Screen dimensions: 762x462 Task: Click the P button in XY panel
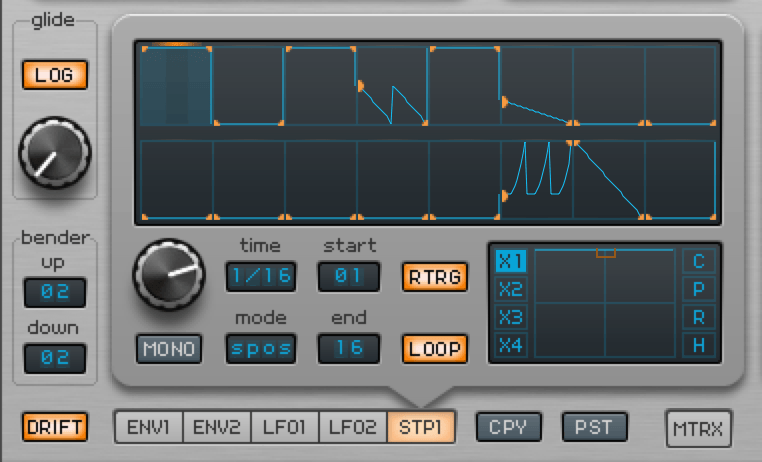pyautogui.click(x=699, y=290)
